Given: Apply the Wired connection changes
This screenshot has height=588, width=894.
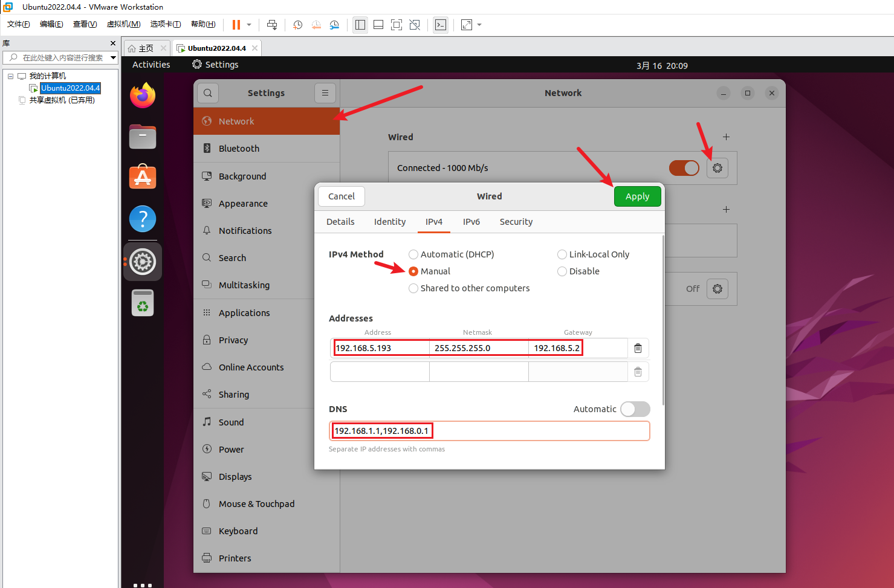Looking at the screenshot, I should [x=638, y=196].
